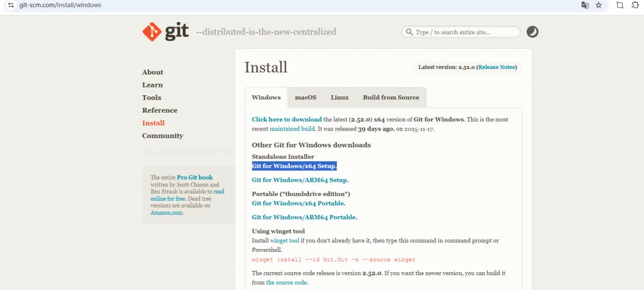This screenshot has height=290, width=644.
Task: Open the Pro Git book link
Action: click(194, 177)
